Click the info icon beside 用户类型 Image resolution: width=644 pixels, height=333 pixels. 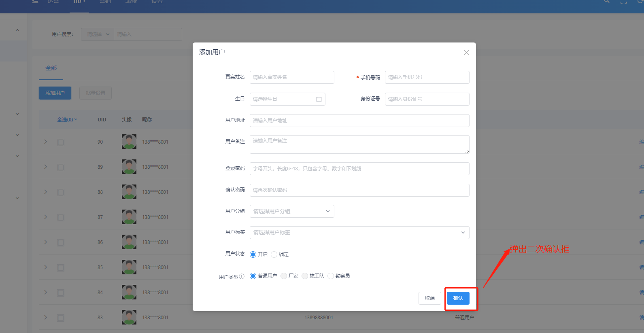click(x=242, y=277)
